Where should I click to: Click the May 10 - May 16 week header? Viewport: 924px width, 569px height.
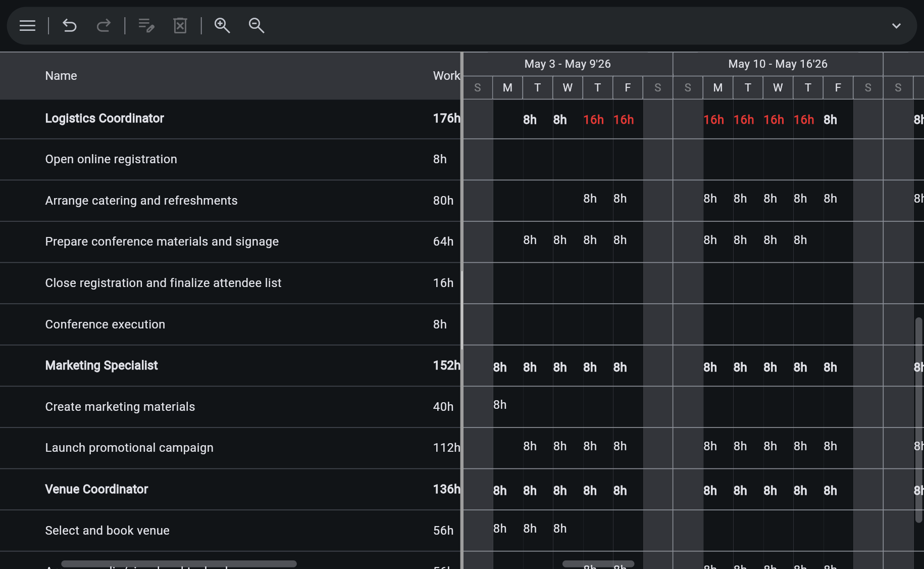pos(777,64)
